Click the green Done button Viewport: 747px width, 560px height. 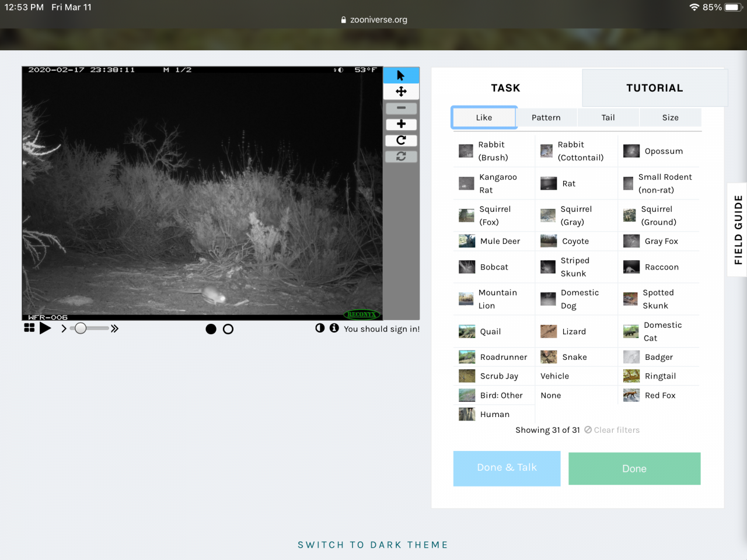(634, 468)
